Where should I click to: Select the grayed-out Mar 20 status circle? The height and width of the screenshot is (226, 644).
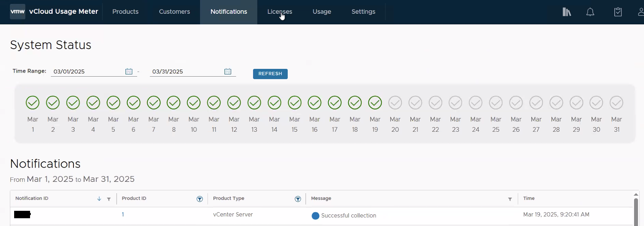click(x=395, y=103)
